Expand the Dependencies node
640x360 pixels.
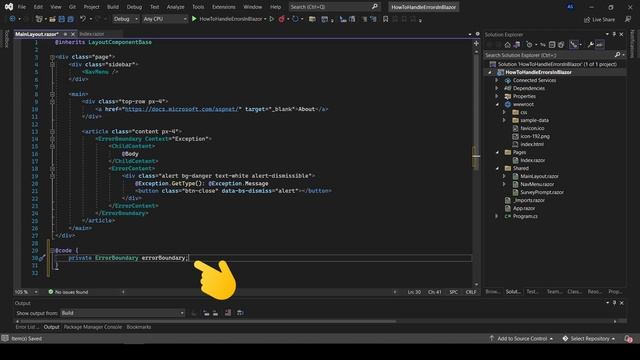497,88
